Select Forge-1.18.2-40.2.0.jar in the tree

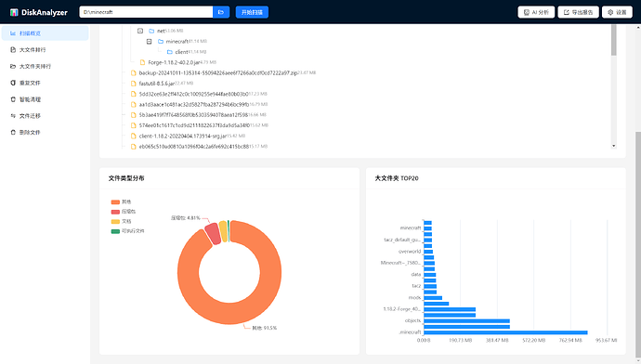174,62
